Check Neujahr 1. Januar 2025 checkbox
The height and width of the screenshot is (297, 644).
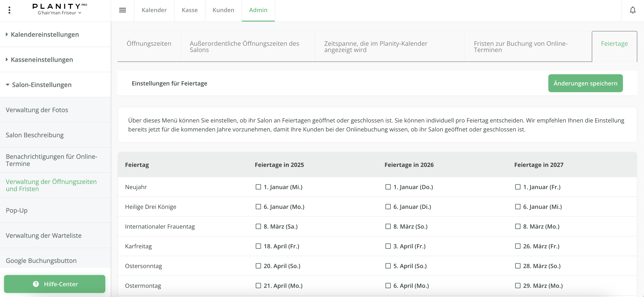[258, 187]
